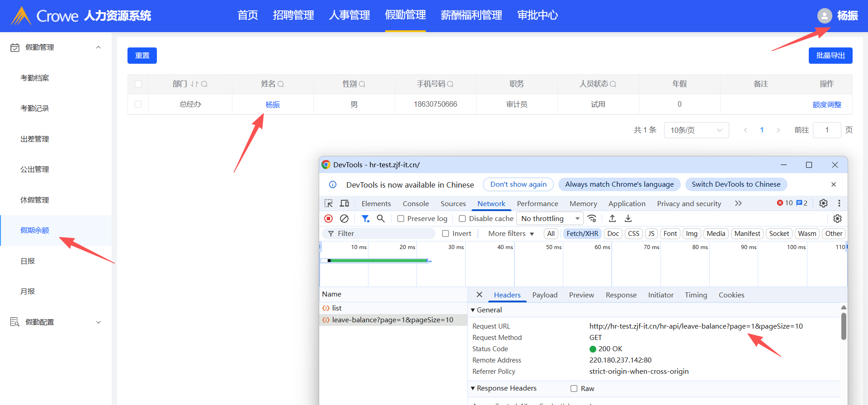Open DevTools settings gear icon
This screenshot has height=405, width=868.
coord(823,203)
